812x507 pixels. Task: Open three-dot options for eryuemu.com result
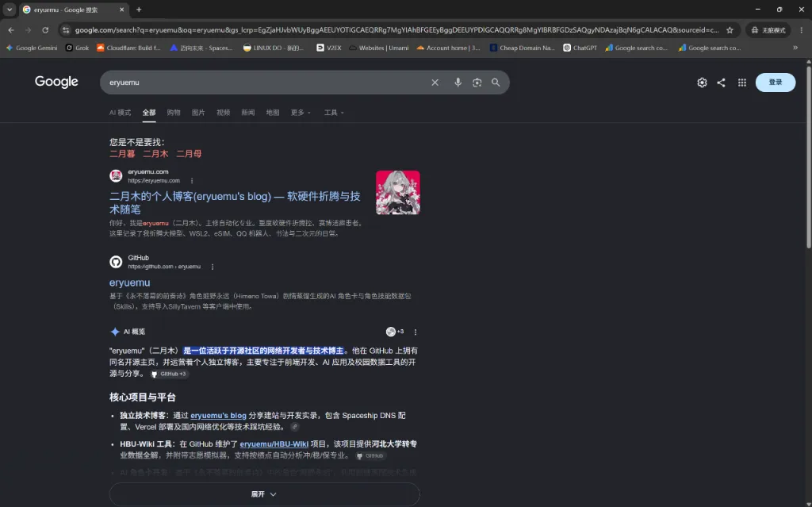click(192, 181)
